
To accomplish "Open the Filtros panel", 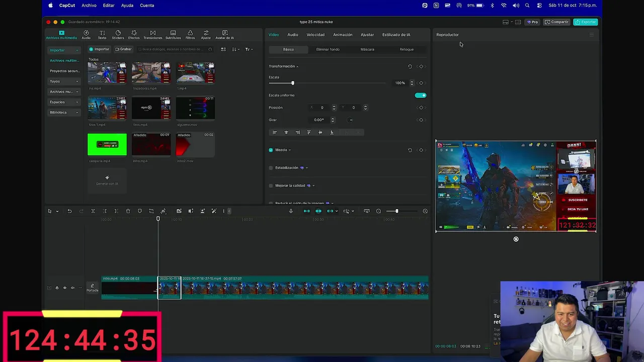I will tap(190, 35).
